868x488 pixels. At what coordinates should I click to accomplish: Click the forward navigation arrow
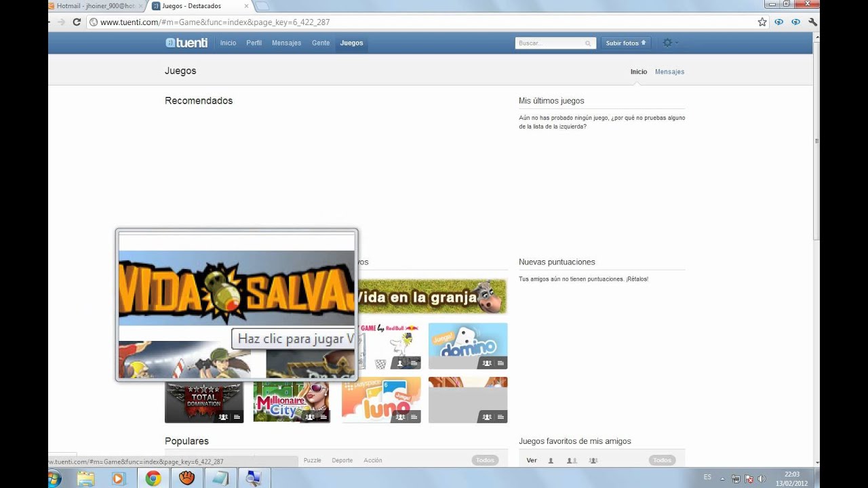[62, 22]
